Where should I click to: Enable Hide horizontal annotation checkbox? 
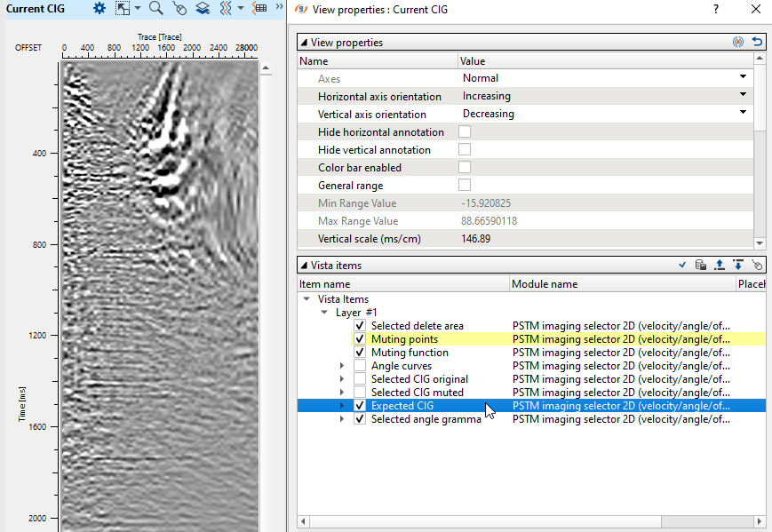(464, 131)
